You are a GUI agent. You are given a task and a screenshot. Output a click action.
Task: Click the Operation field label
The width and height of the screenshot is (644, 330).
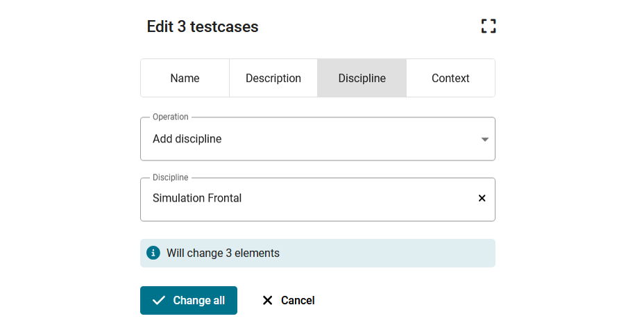(x=171, y=117)
